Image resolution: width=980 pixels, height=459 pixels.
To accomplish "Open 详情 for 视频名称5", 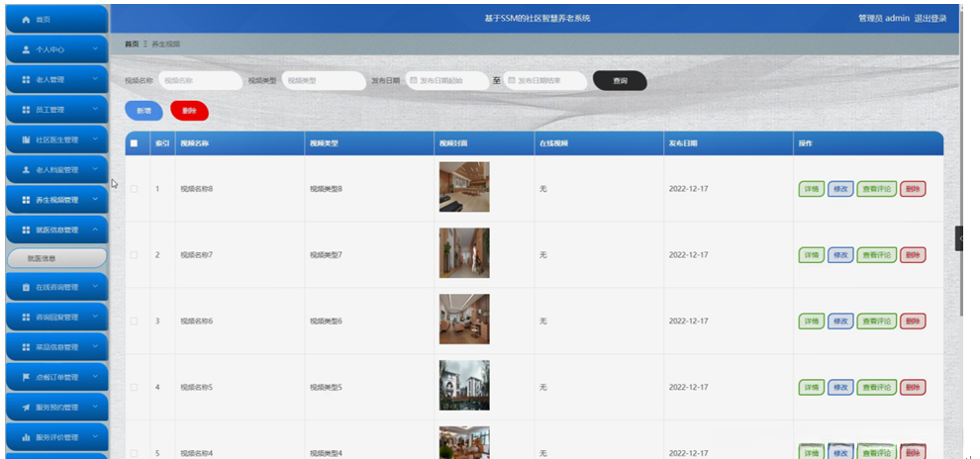I will [812, 387].
